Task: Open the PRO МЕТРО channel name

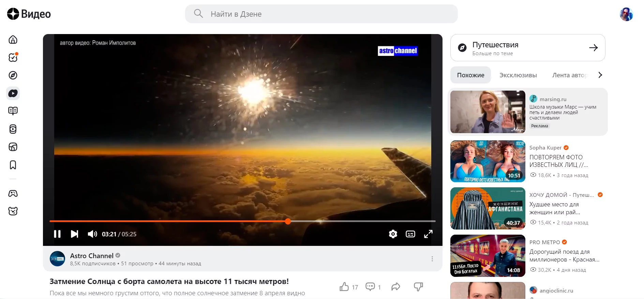Action: click(545, 242)
